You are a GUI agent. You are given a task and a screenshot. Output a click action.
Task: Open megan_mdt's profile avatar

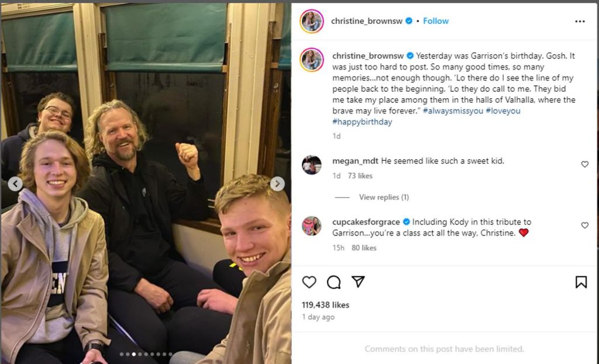tap(312, 165)
